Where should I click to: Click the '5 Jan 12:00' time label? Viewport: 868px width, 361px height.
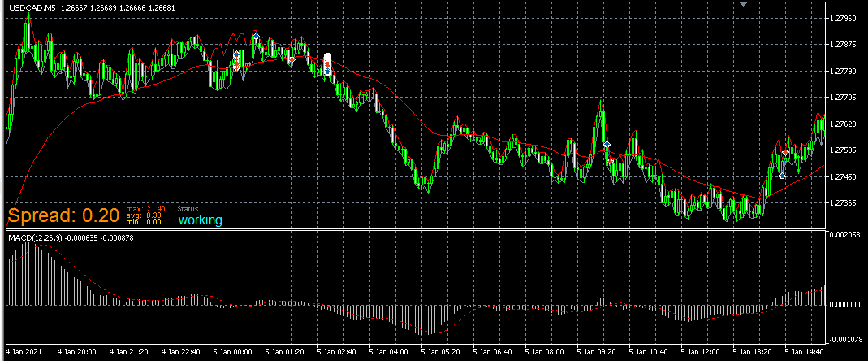pos(702,351)
